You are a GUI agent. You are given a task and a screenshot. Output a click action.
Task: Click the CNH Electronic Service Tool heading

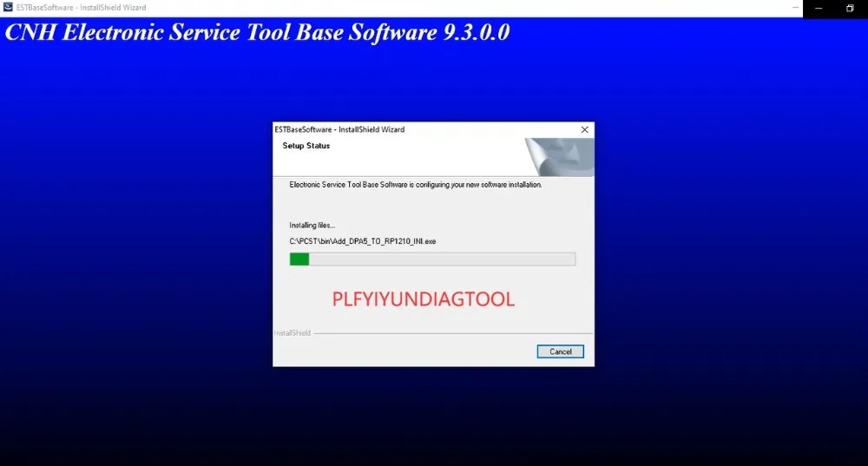point(257,32)
